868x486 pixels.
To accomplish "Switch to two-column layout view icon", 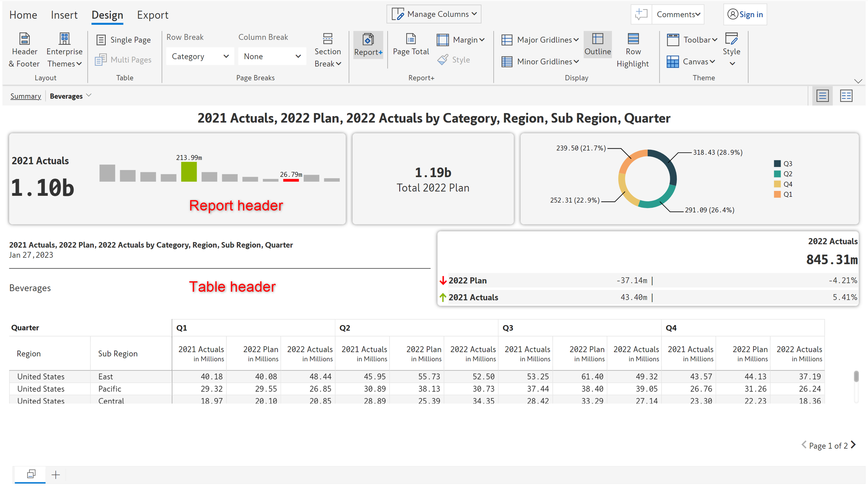I will pos(846,96).
